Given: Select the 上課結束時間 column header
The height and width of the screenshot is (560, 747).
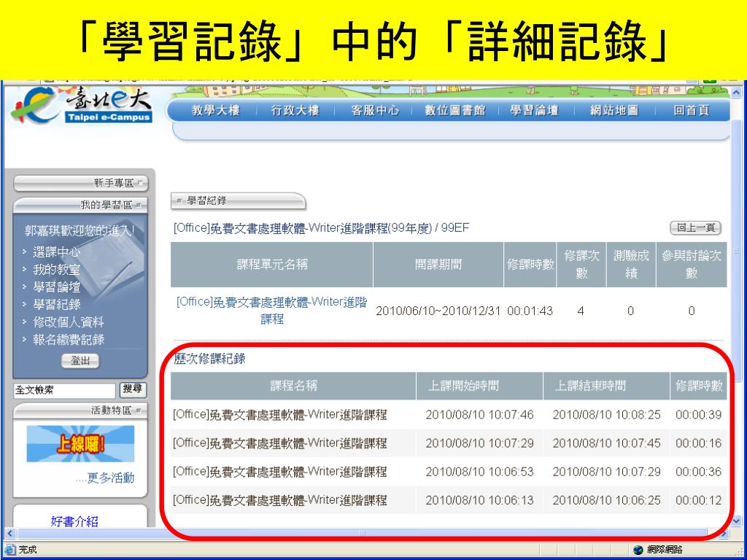Looking at the screenshot, I should pos(606,386).
